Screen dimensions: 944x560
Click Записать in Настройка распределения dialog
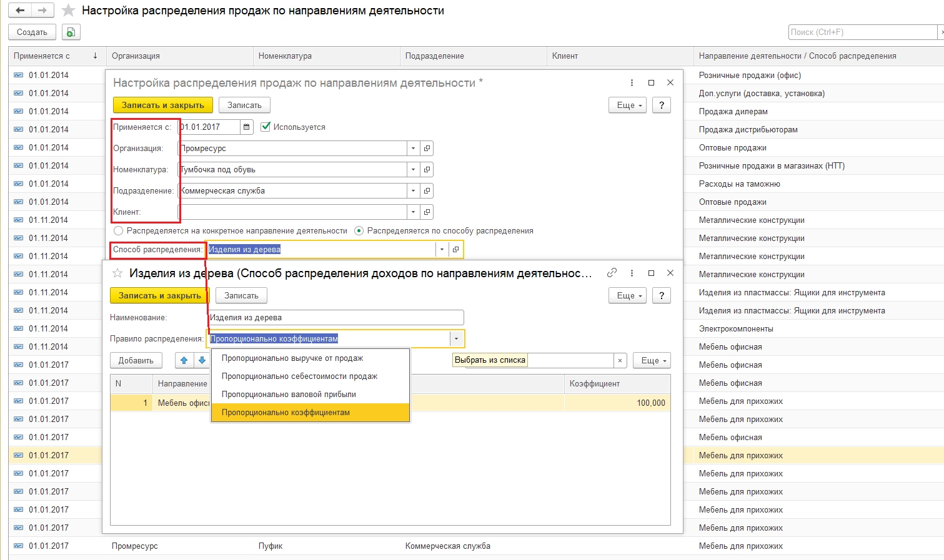tap(244, 105)
